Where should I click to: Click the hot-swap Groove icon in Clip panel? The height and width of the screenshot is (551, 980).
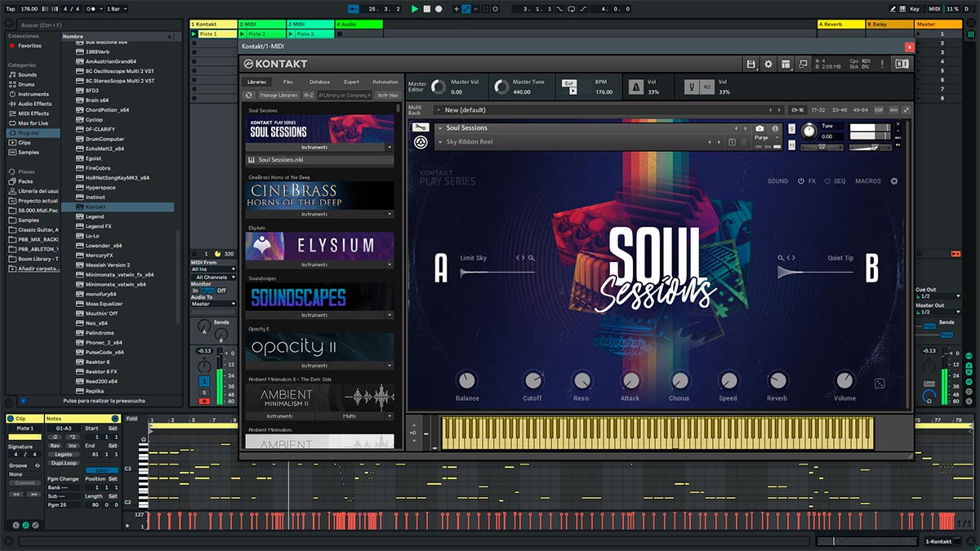click(x=38, y=465)
